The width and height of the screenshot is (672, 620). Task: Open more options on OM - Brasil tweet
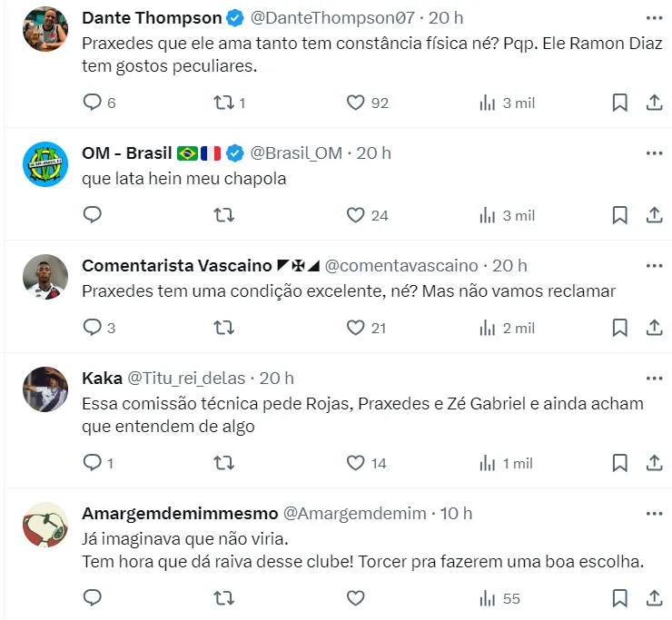[x=654, y=153]
